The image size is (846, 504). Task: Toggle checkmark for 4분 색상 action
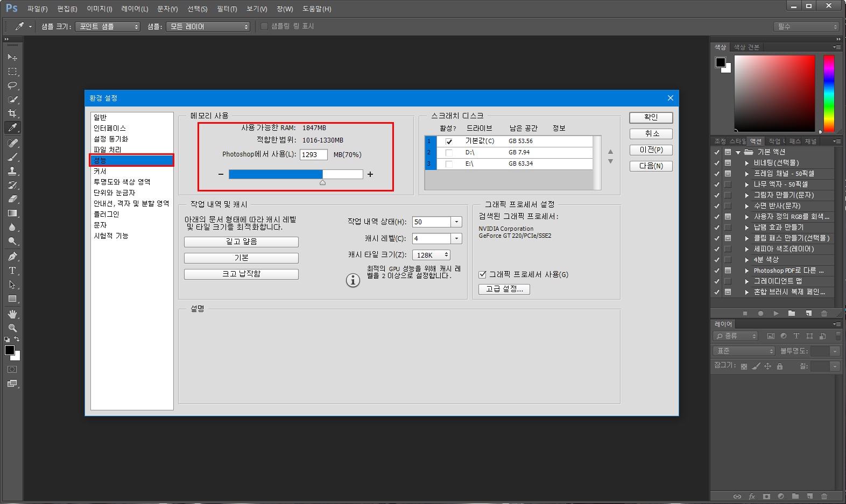717,260
